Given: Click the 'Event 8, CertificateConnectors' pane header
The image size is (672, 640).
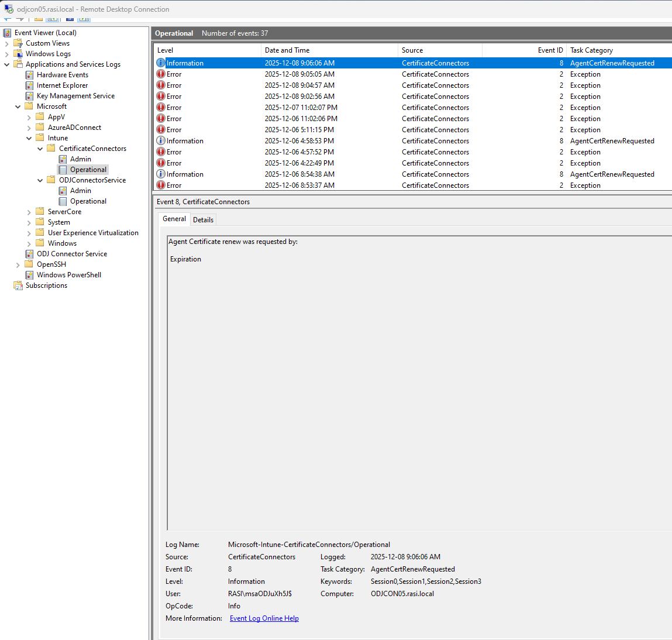Looking at the screenshot, I should pyautogui.click(x=203, y=202).
